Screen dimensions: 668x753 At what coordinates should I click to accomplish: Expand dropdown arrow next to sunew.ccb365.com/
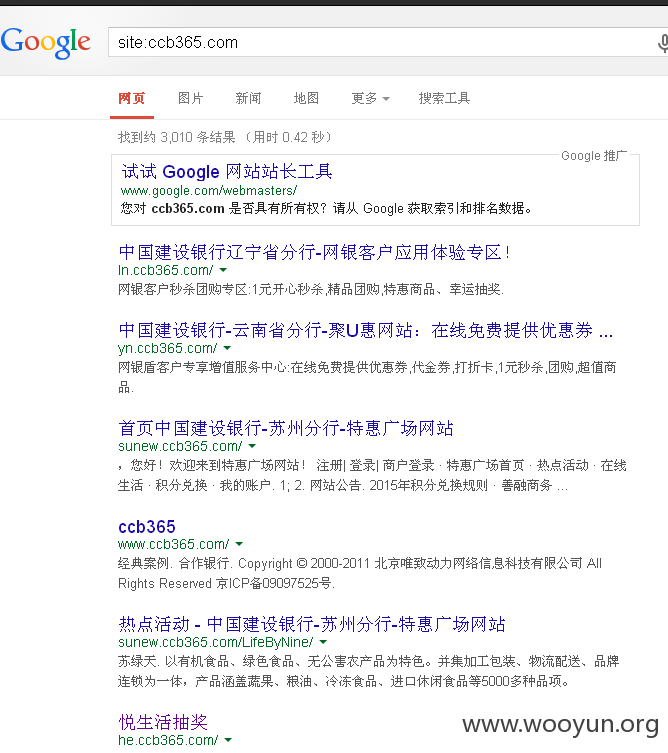253,447
